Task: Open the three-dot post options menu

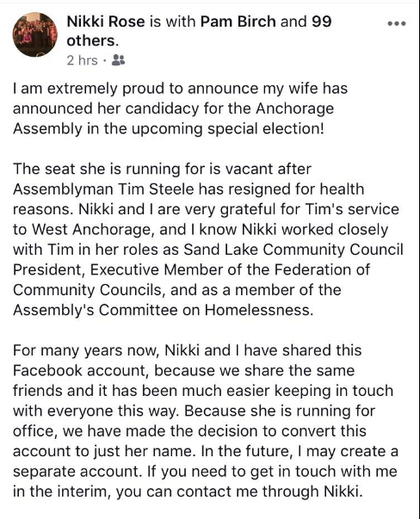Action: pos(397,23)
